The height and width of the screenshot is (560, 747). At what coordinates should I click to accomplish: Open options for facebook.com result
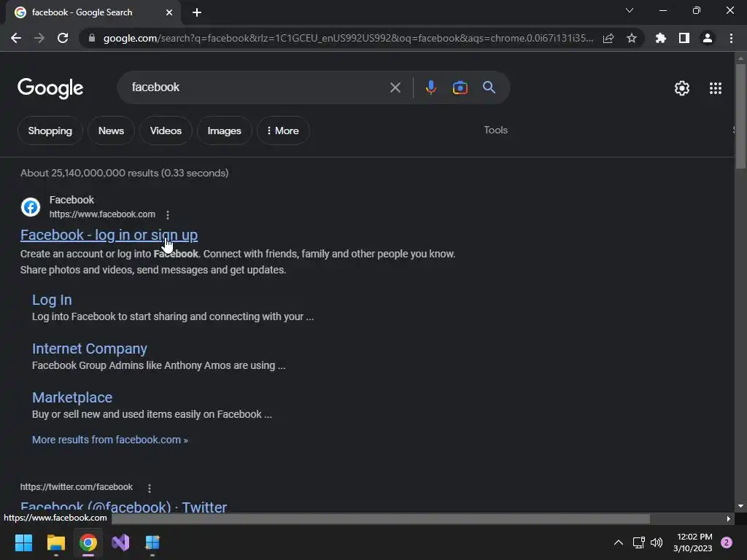pyautogui.click(x=168, y=215)
